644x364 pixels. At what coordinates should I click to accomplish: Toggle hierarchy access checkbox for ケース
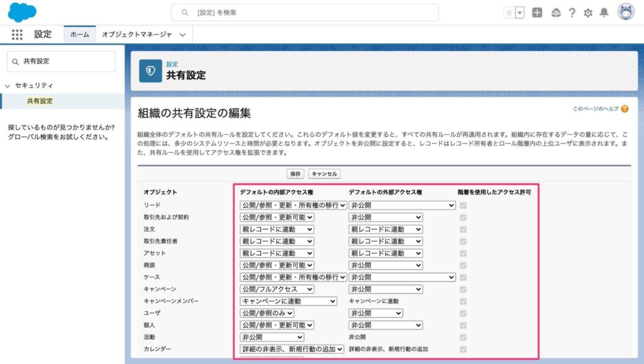463,277
